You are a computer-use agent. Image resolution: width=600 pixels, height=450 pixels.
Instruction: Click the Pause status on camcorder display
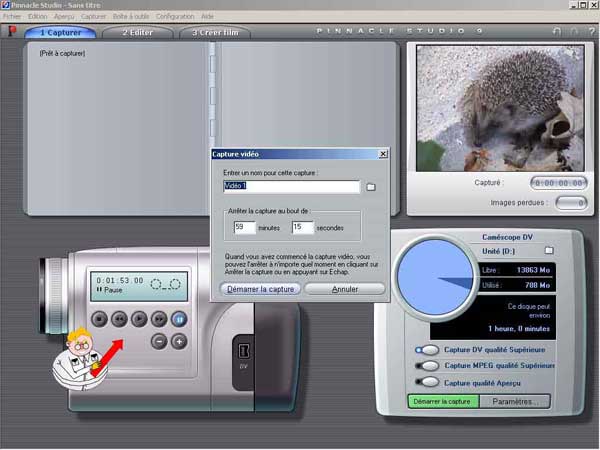(x=109, y=290)
